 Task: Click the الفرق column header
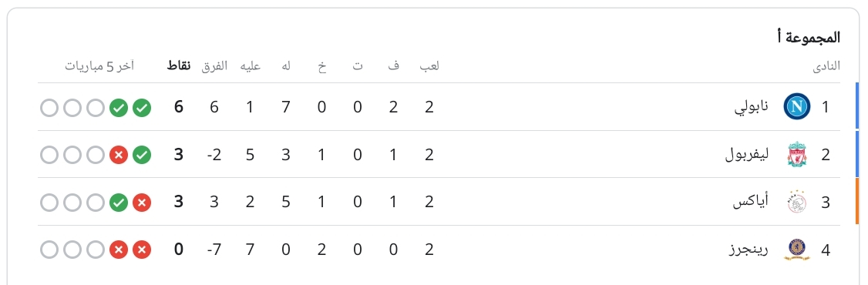coord(214,65)
